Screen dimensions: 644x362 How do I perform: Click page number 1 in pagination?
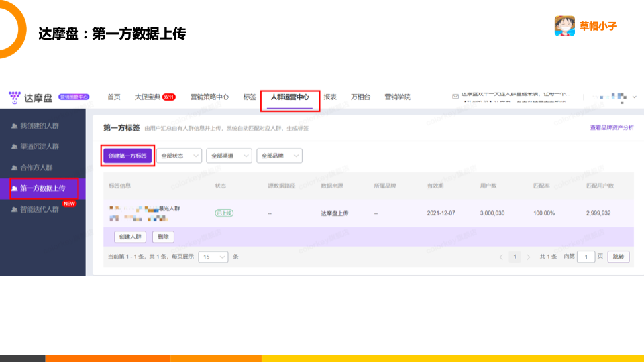coord(515,257)
